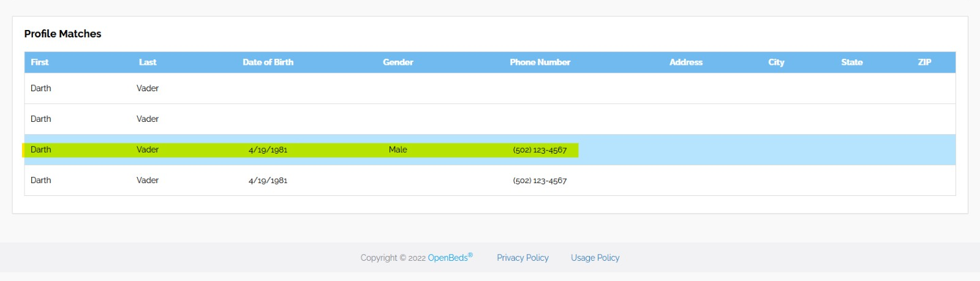Click the Address column header
The width and height of the screenshot is (980, 281).
[685, 62]
